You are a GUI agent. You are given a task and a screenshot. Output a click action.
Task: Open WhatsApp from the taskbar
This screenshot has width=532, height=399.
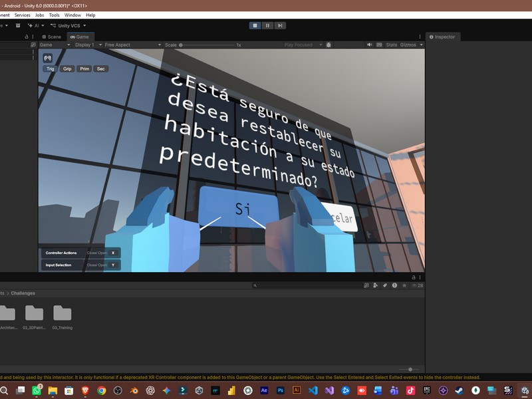click(37, 390)
